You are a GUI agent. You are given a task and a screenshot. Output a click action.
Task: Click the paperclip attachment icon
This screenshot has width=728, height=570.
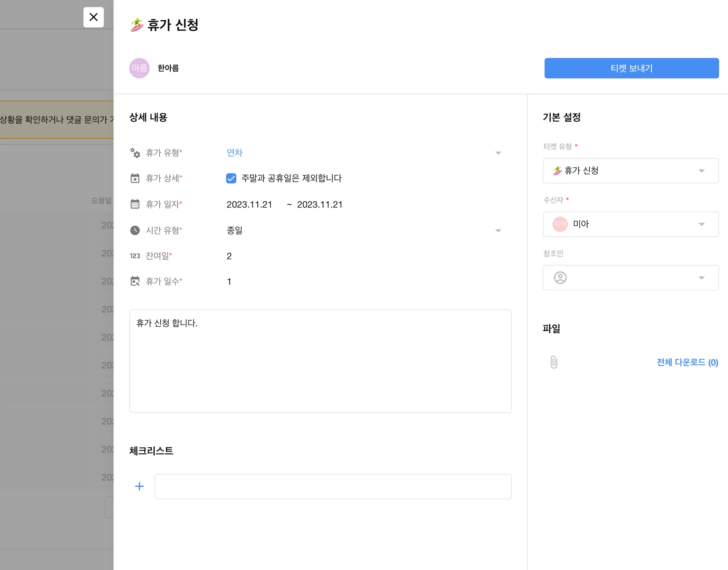pos(553,362)
